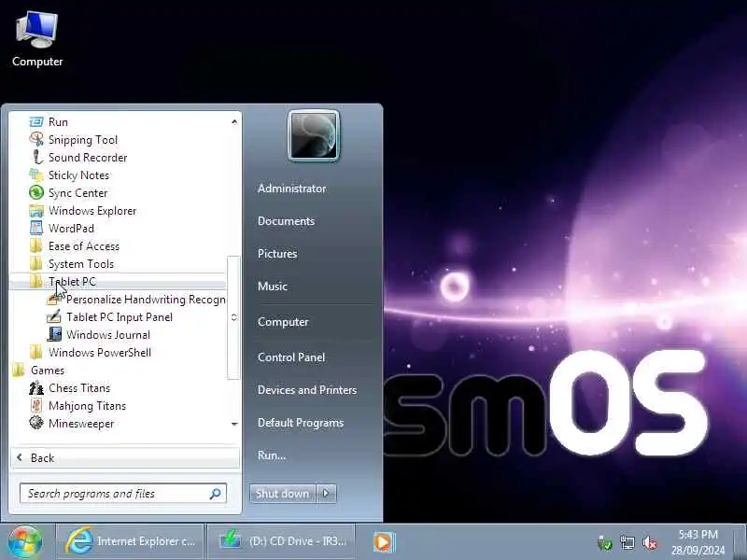
Task: Launch Chess Titans icon
Action: tap(36, 387)
